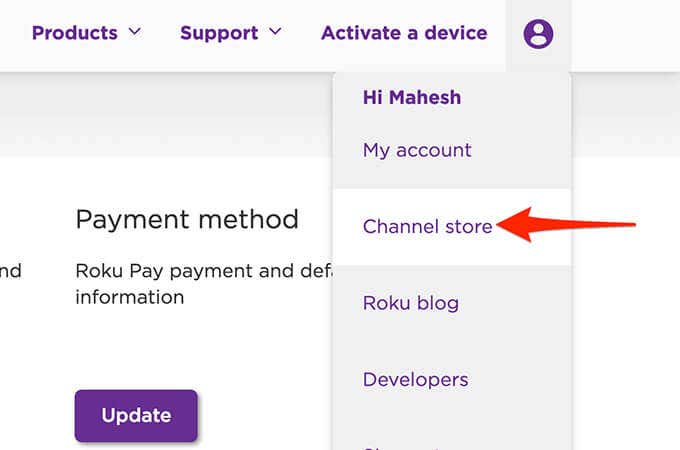Screen dimensions: 680x450
Task: Open the Activate a device link
Action: tap(404, 33)
